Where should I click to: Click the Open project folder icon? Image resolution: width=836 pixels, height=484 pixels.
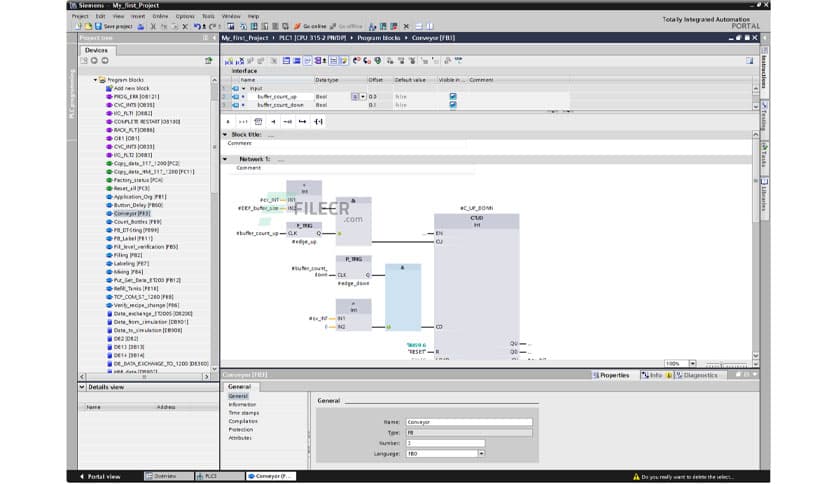coord(88,26)
